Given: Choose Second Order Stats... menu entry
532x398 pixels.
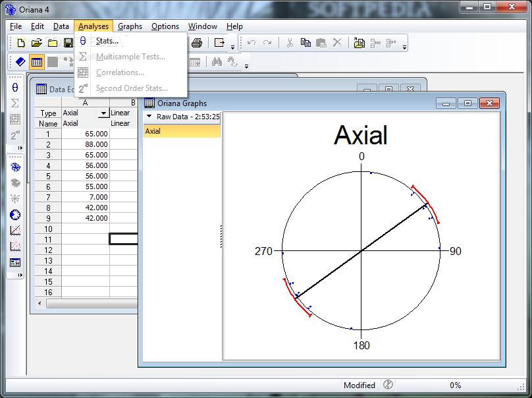Looking at the screenshot, I should [130, 88].
